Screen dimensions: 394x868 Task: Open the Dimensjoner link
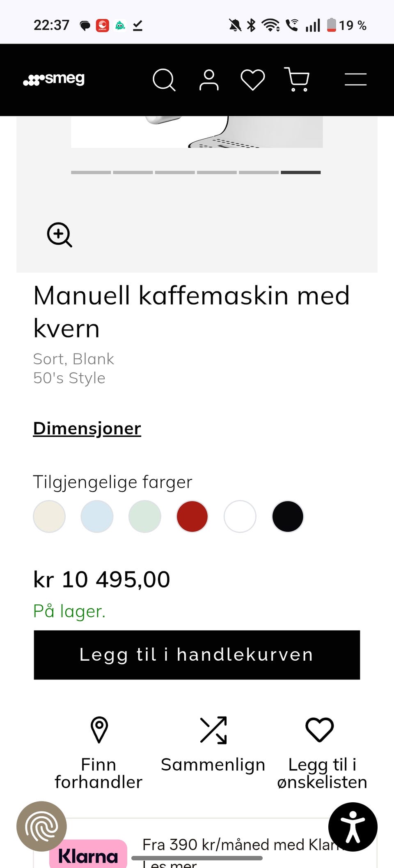pyautogui.click(x=87, y=429)
